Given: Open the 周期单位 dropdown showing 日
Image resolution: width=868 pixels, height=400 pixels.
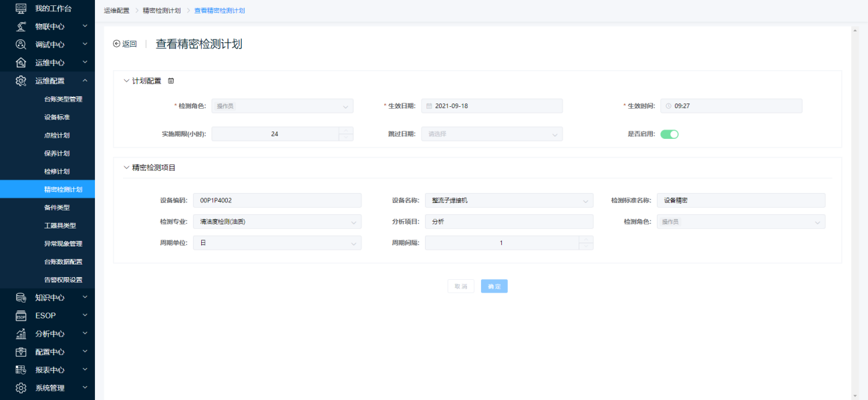Looking at the screenshot, I should tap(277, 243).
